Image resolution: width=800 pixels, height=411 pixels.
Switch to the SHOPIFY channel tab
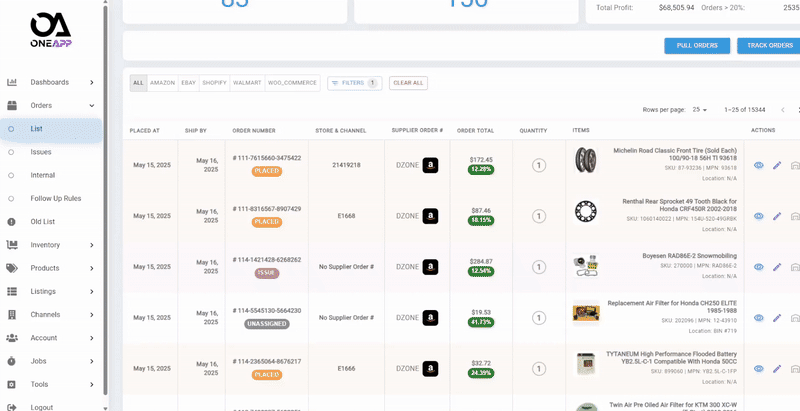214,83
